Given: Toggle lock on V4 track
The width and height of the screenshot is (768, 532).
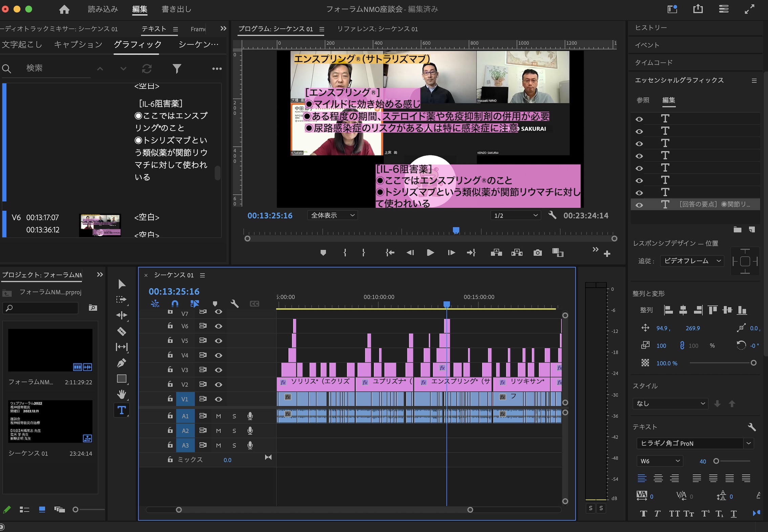Looking at the screenshot, I should (170, 355).
